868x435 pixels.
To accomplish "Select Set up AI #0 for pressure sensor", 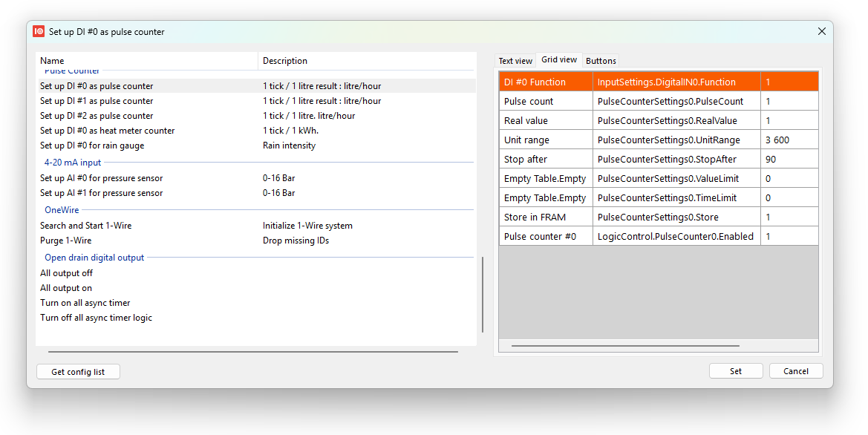I will pos(255,178).
